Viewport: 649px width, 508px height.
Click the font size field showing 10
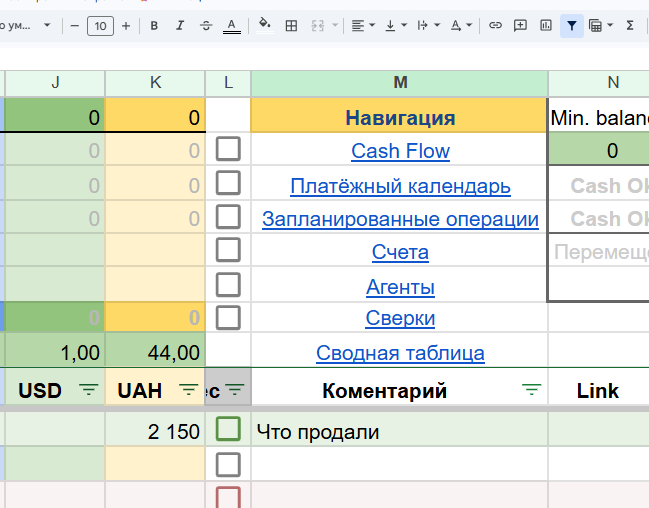click(x=100, y=26)
